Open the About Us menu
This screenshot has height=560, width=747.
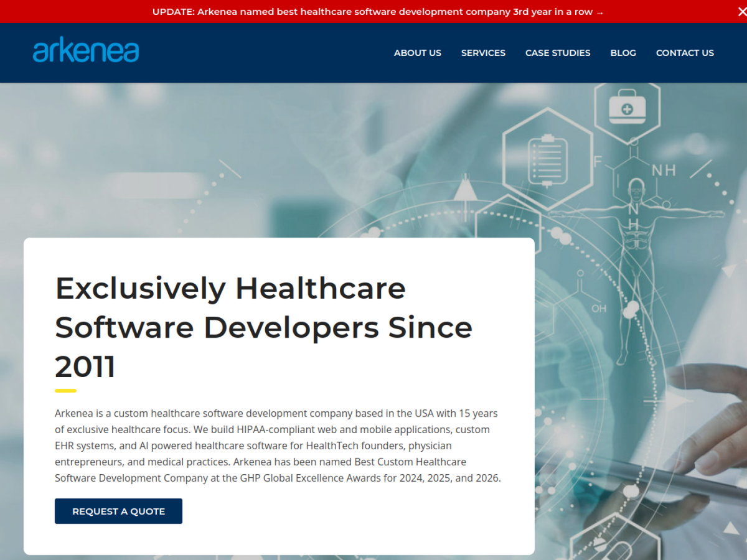point(418,53)
